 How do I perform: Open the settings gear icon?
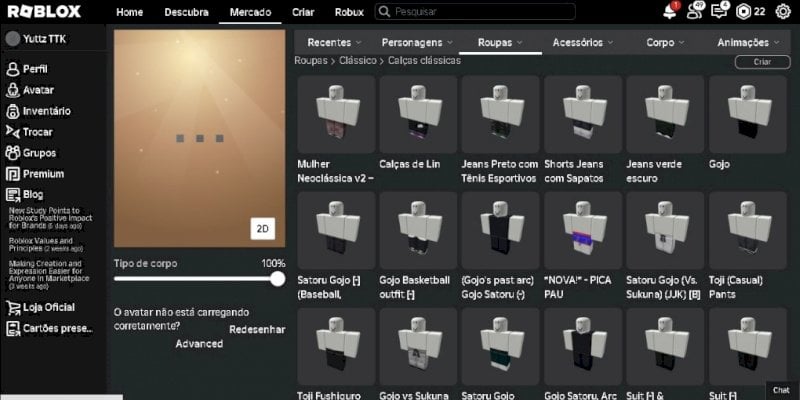click(x=783, y=12)
